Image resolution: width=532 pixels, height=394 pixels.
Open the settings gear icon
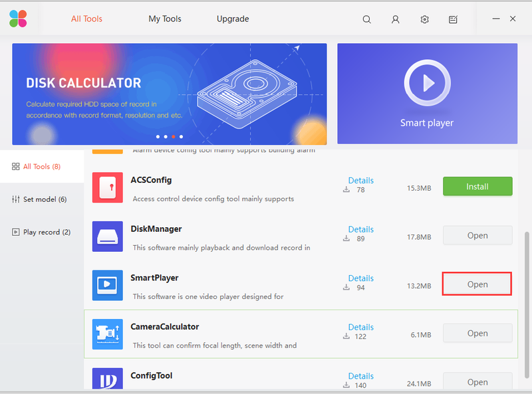point(424,19)
